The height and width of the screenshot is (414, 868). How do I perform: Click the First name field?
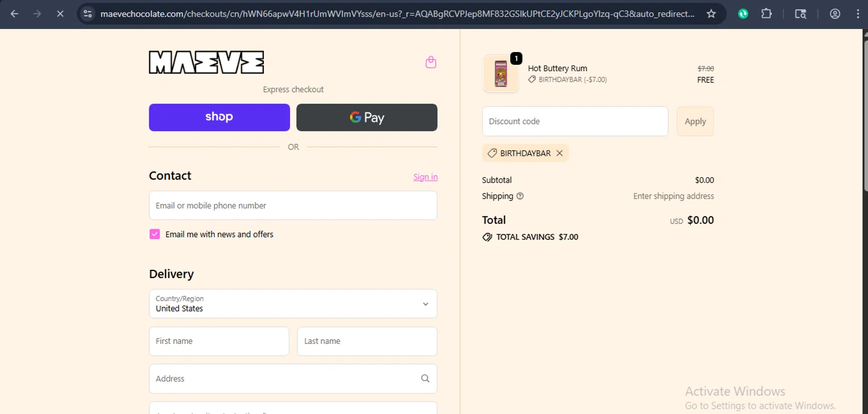tap(219, 341)
